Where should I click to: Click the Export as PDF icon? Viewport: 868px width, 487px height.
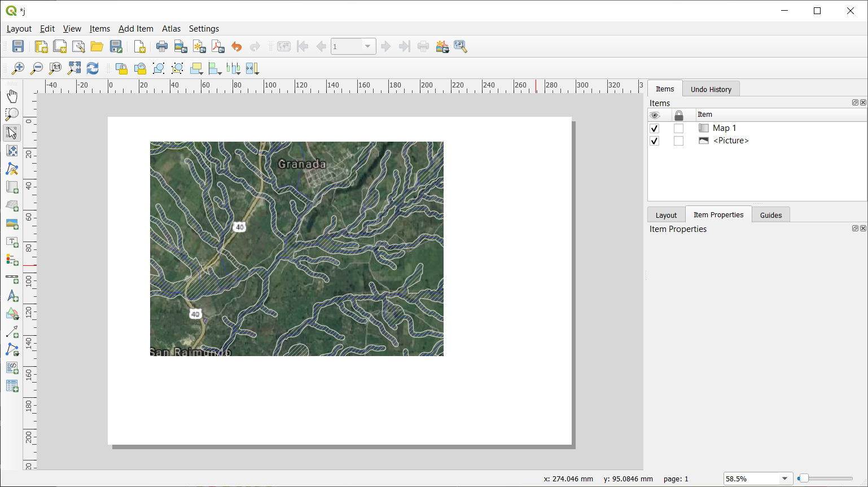(218, 46)
